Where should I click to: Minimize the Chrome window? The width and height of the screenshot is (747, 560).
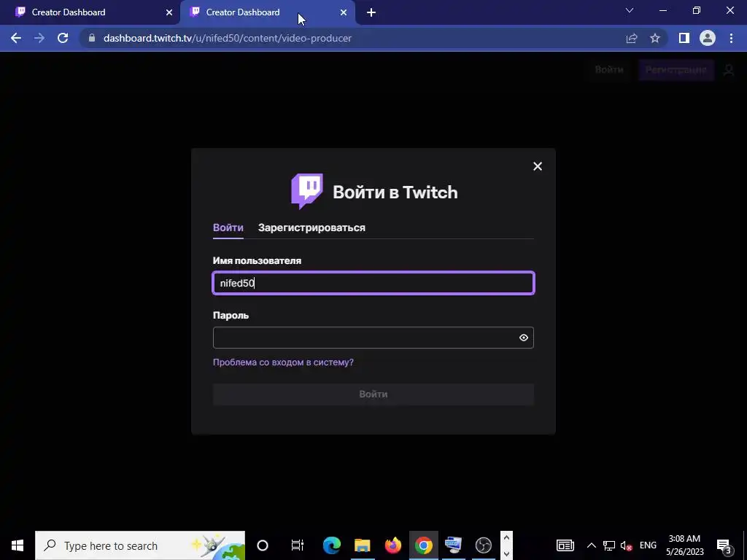click(x=662, y=10)
